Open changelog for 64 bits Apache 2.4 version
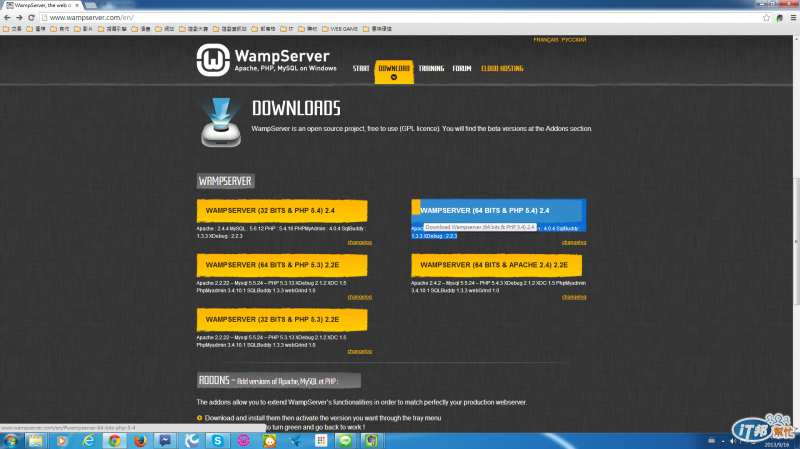 (574, 297)
